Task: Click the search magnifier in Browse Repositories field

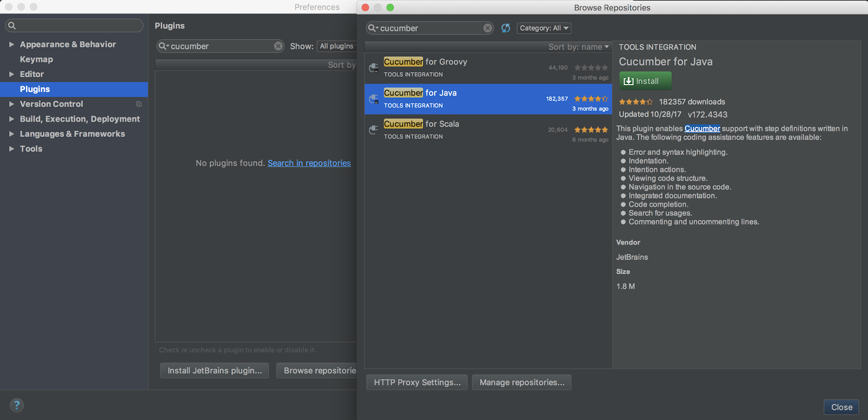Action: pyautogui.click(x=373, y=28)
